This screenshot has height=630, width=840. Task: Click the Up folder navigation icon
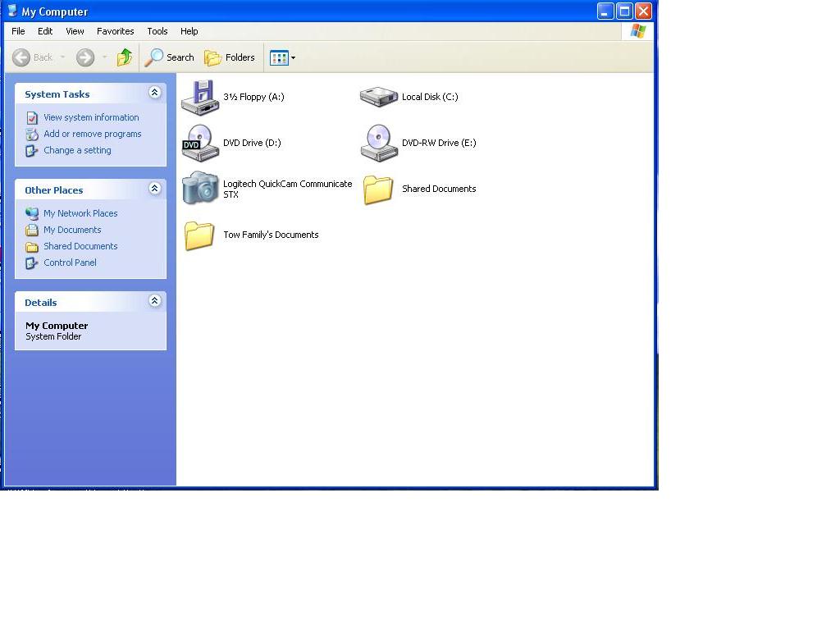pos(124,57)
